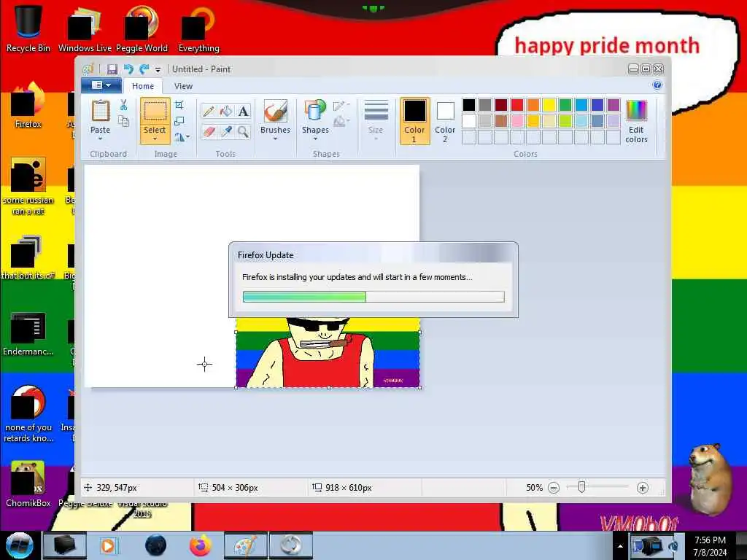Click the dark globe taskbar icon
Viewport: 747px width, 560px height.
pyautogui.click(x=156, y=545)
